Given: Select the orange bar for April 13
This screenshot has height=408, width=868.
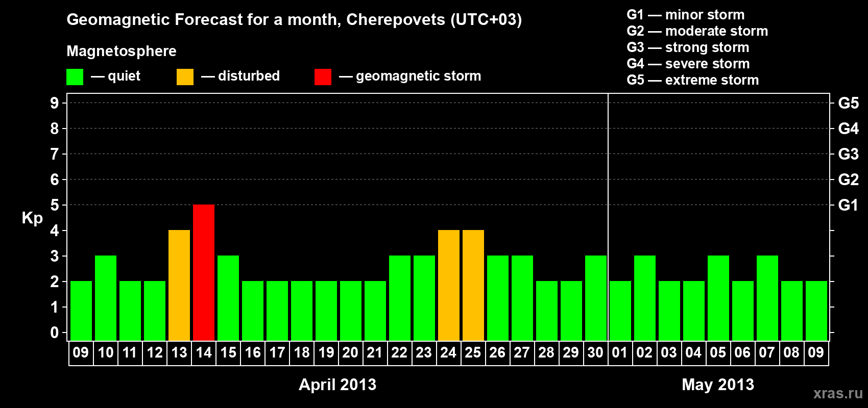Looking at the screenshot, I should coord(179,285).
